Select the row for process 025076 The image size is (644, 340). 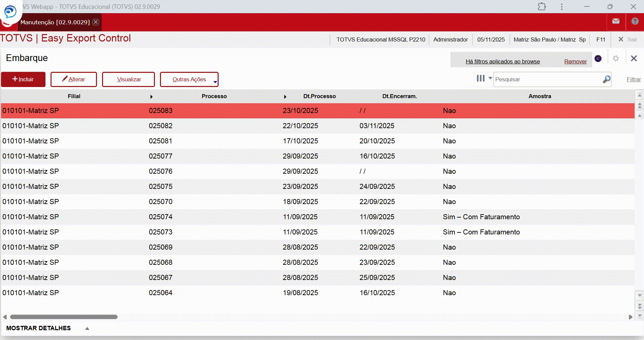318,171
